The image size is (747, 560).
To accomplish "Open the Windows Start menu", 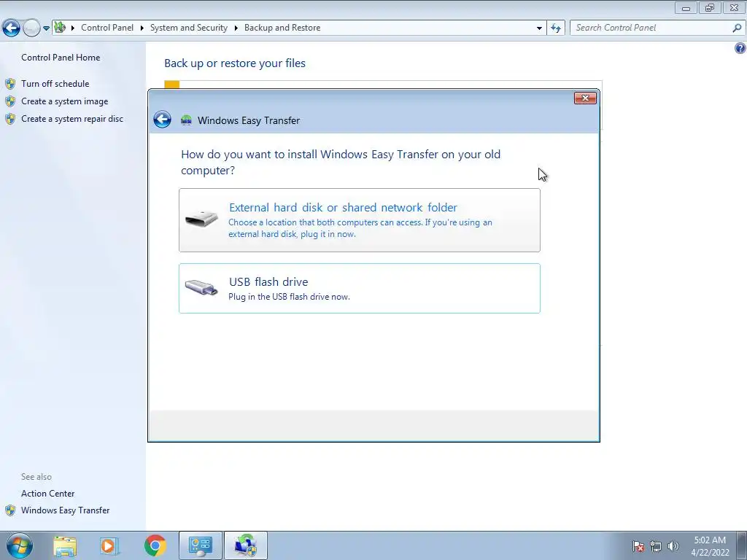I will [x=20, y=545].
